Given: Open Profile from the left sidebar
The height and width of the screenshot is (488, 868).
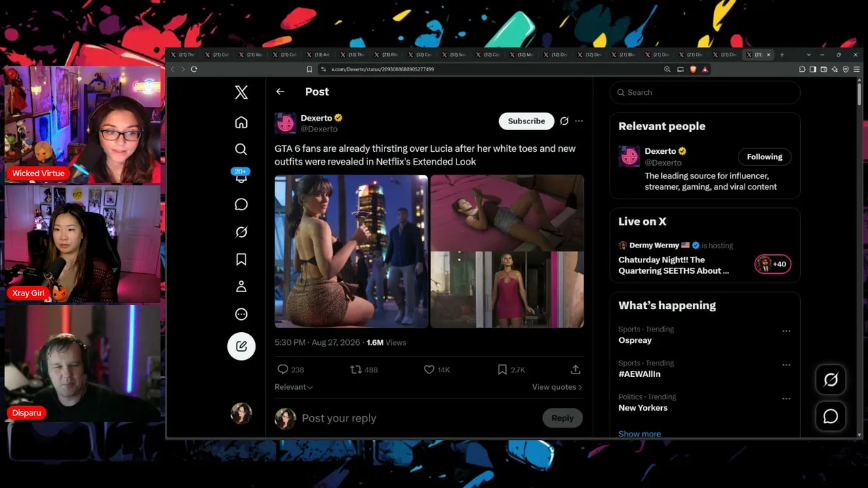Looking at the screenshot, I should pos(241,287).
